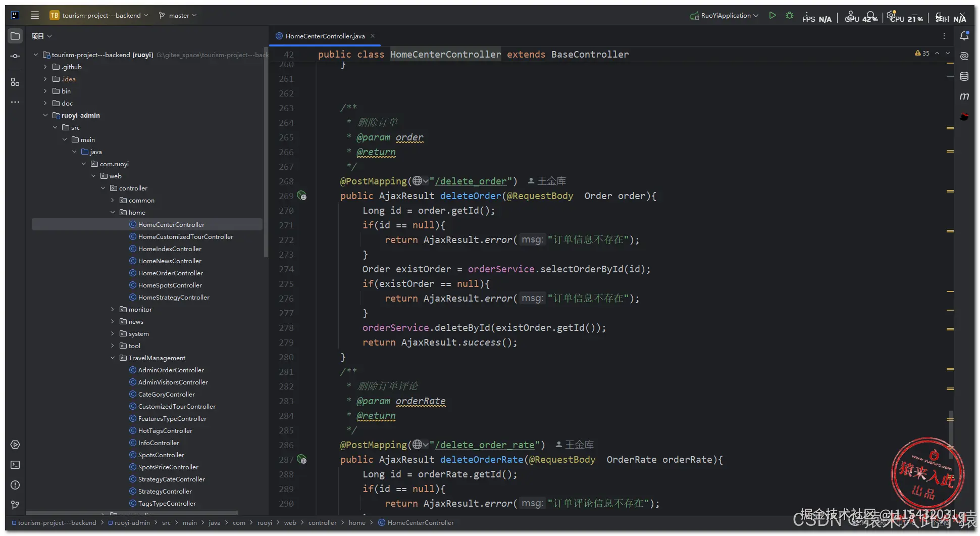Open the Notifications bell panel
The width and height of the screenshot is (980, 536).
pyautogui.click(x=964, y=36)
